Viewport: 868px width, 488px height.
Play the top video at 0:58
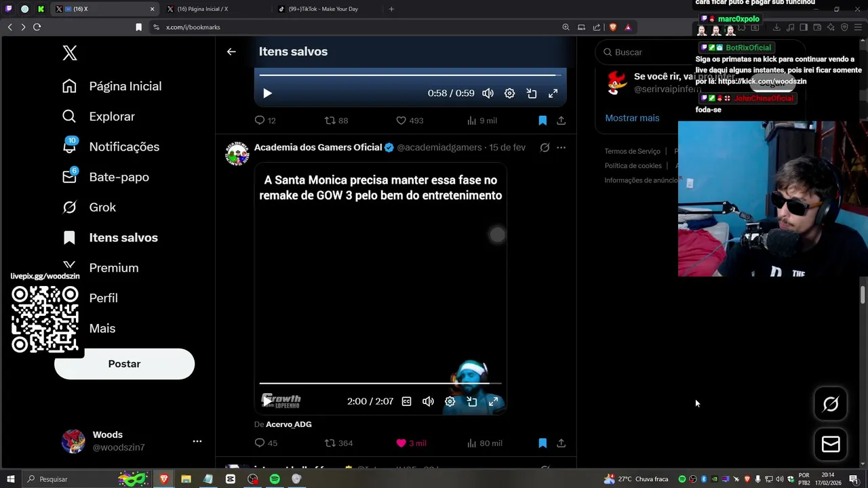[267, 94]
